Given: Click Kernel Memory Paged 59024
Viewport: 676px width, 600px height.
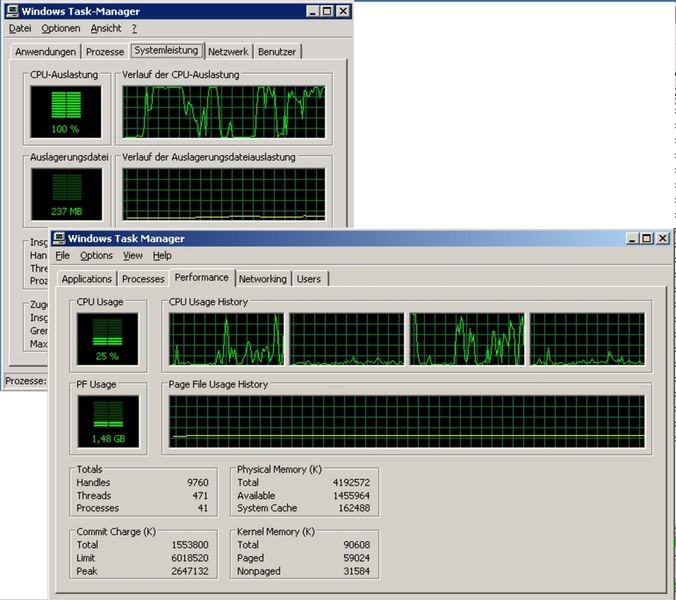Looking at the screenshot, I should tap(357, 558).
